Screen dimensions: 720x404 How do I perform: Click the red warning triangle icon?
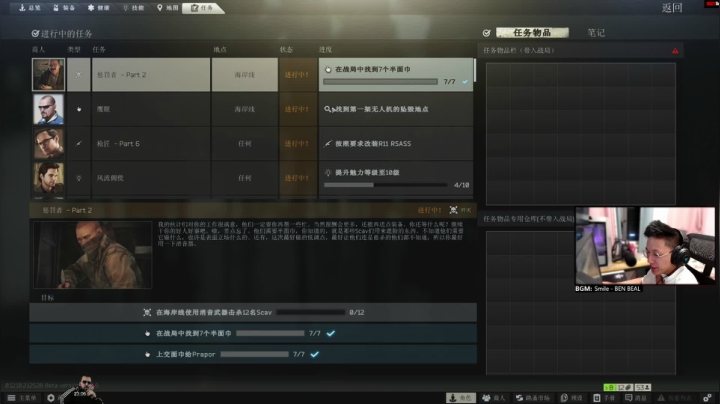tap(675, 51)
